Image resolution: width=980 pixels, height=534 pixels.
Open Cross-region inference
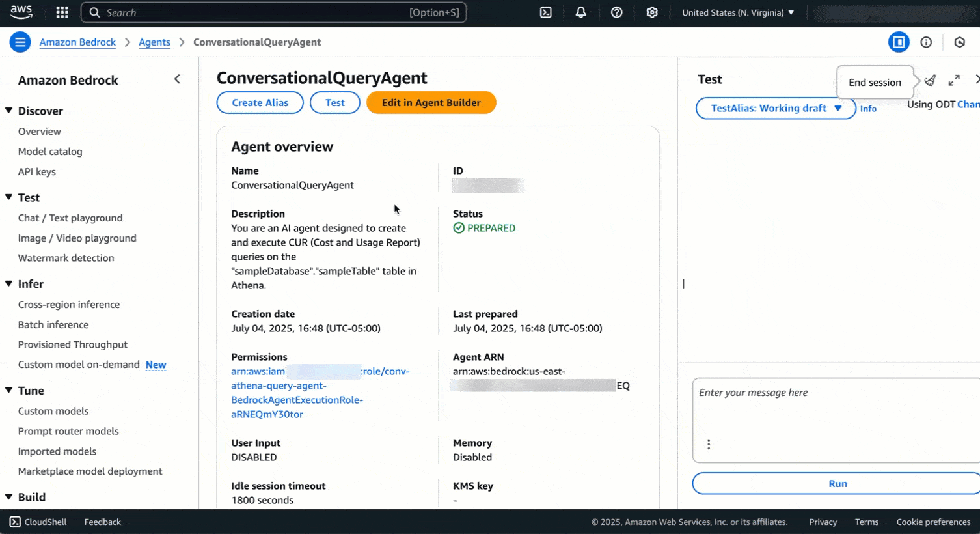click(69, 305)
